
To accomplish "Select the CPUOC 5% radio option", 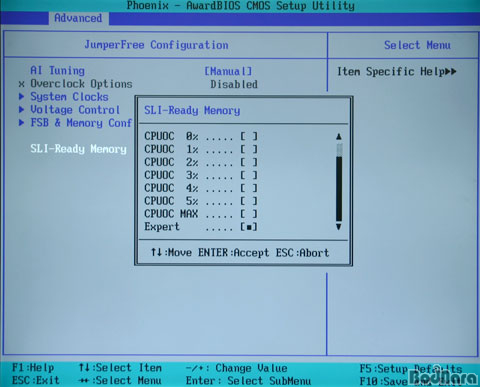I will point(249,201).
